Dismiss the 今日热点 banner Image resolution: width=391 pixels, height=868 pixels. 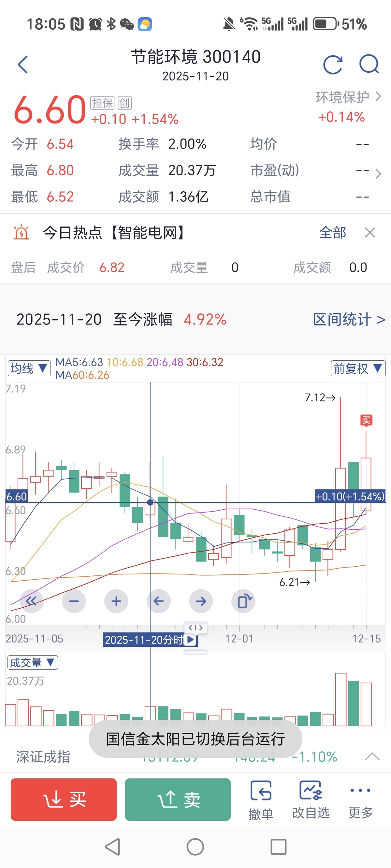tap(370, 233)
